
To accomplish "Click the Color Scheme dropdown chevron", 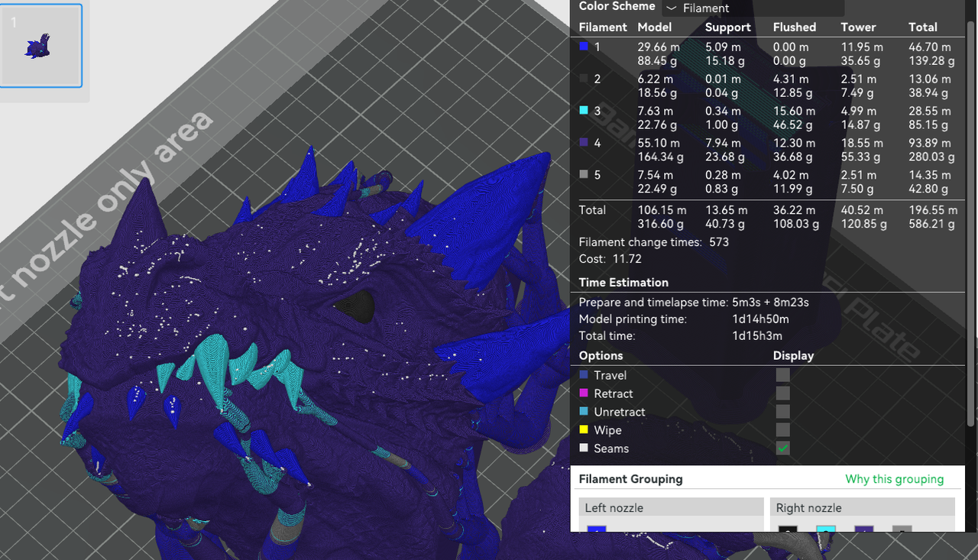I will (672, 8).
